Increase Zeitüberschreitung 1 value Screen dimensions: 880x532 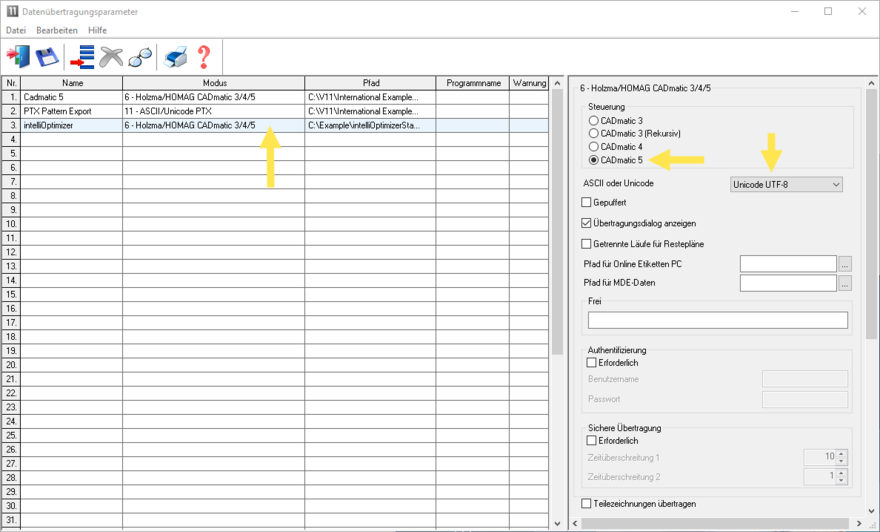(x=841, y=453)
